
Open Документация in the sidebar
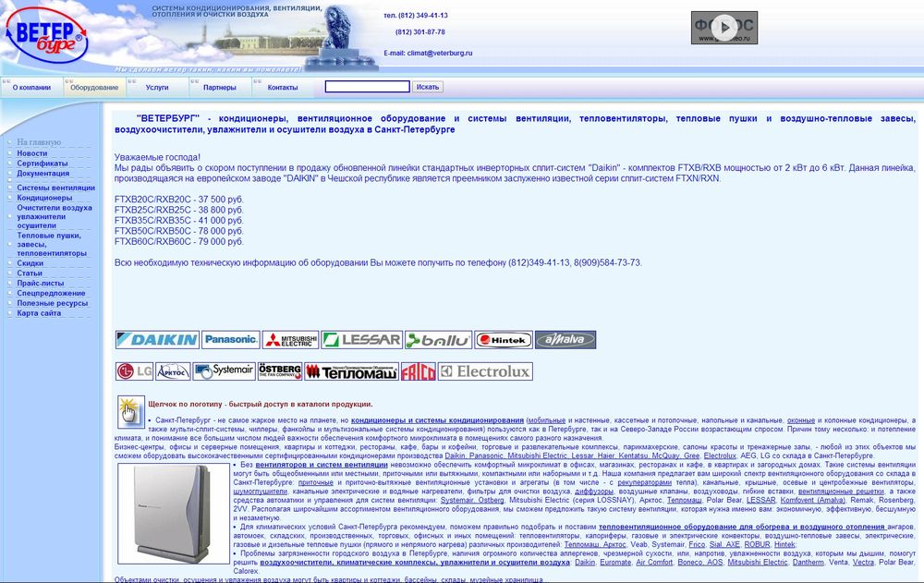43,174
